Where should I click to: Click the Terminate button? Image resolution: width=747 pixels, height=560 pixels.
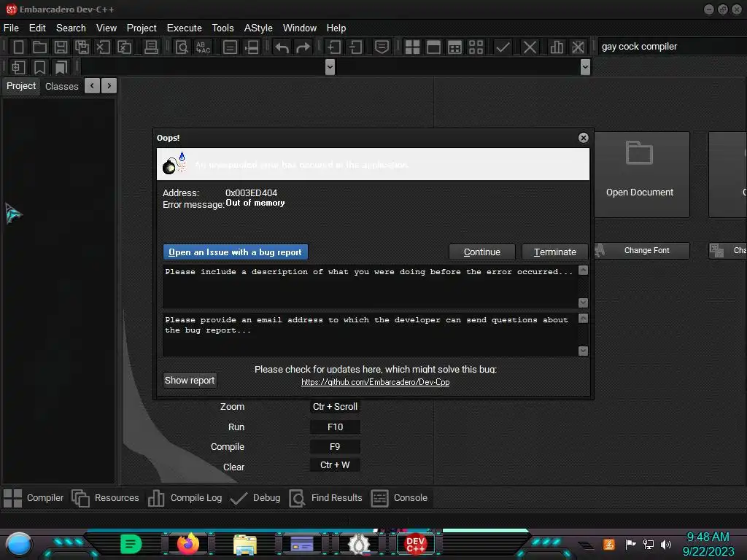(x=555, y=252)
